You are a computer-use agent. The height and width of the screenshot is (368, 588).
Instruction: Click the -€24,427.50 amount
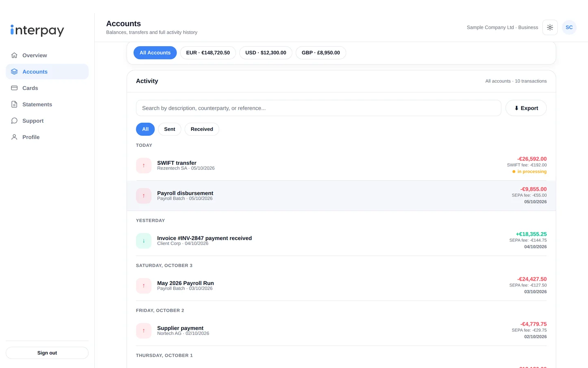coord(532,279)
